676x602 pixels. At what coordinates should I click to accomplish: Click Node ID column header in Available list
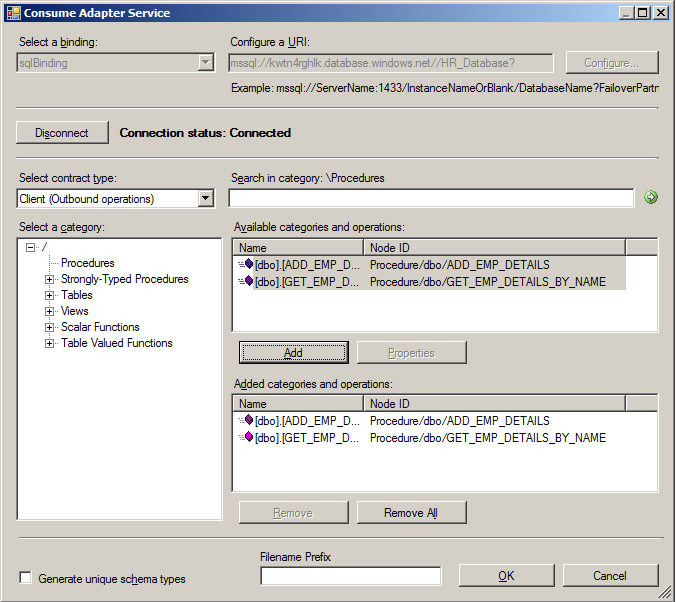(x=494, y=248)
